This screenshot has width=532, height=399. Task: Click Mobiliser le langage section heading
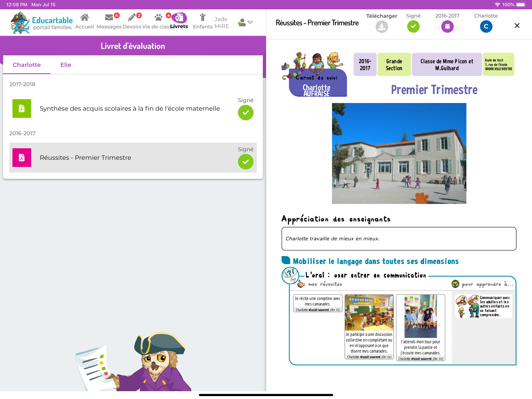pyautogui.click(x=376, y=261)
